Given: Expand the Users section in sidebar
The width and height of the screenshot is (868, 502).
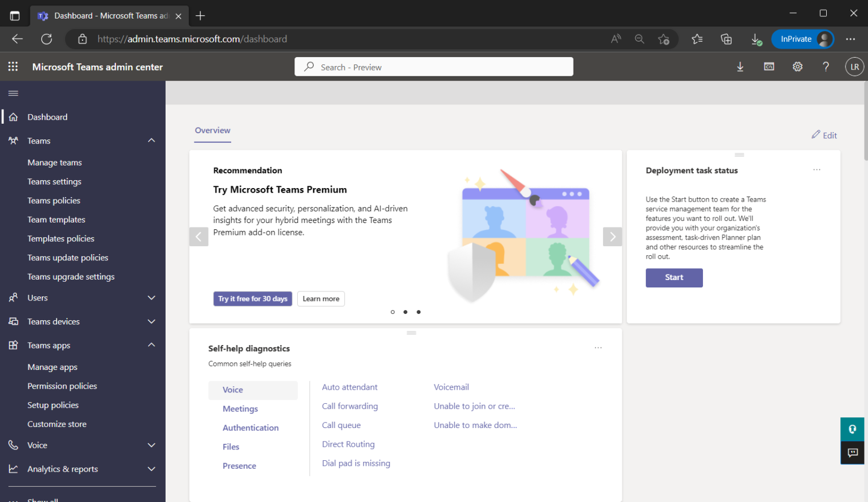Looking at the screenshot, I should [x=151, y=298].
